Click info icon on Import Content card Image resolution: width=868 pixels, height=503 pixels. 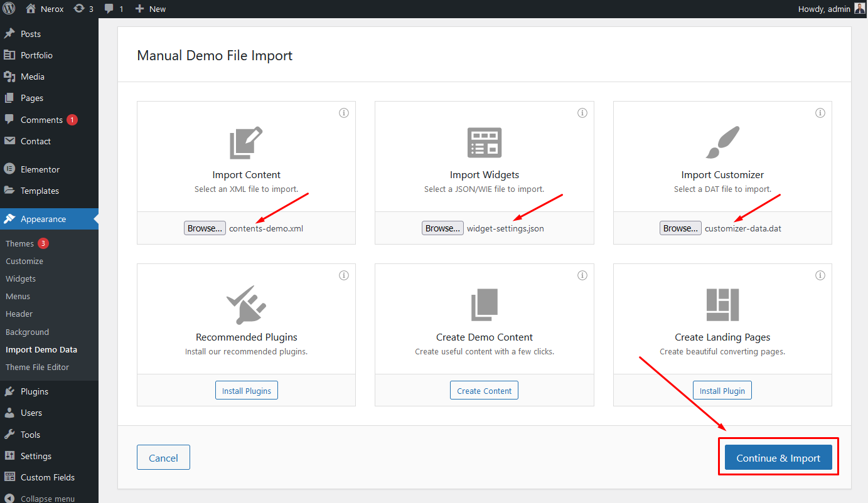click(x=343, y=113)
